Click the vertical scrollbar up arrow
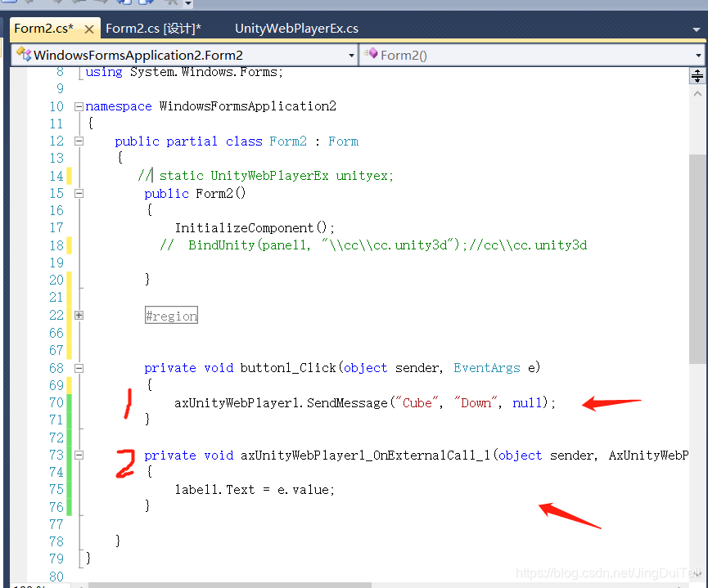Viewport: 708px width, 588px height. click(697, 94)
